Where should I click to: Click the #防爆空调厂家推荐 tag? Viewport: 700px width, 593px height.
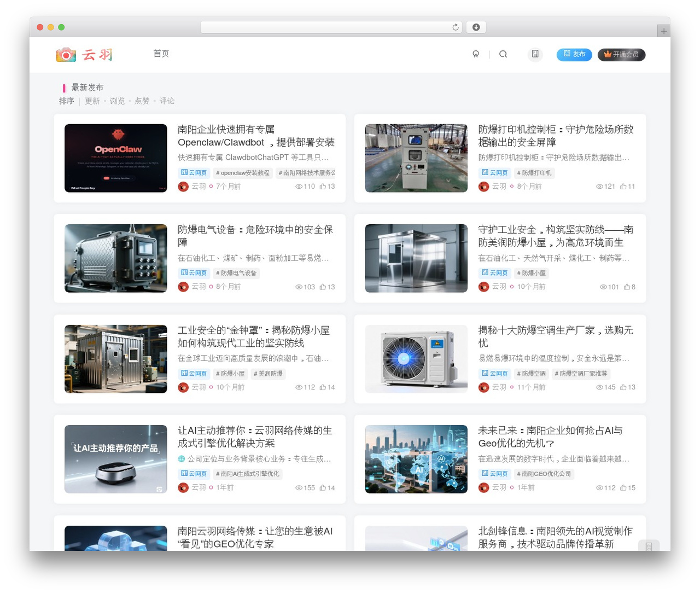pos(581,374)
